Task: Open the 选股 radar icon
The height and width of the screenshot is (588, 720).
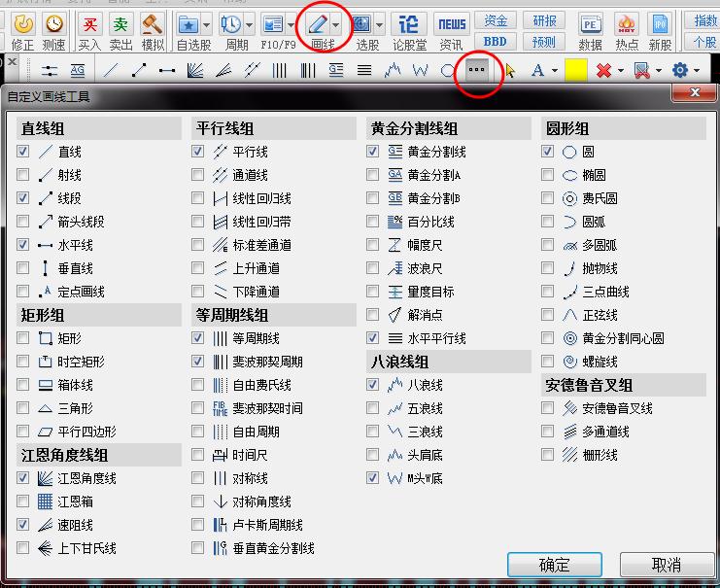Action: tap(361, 24)
